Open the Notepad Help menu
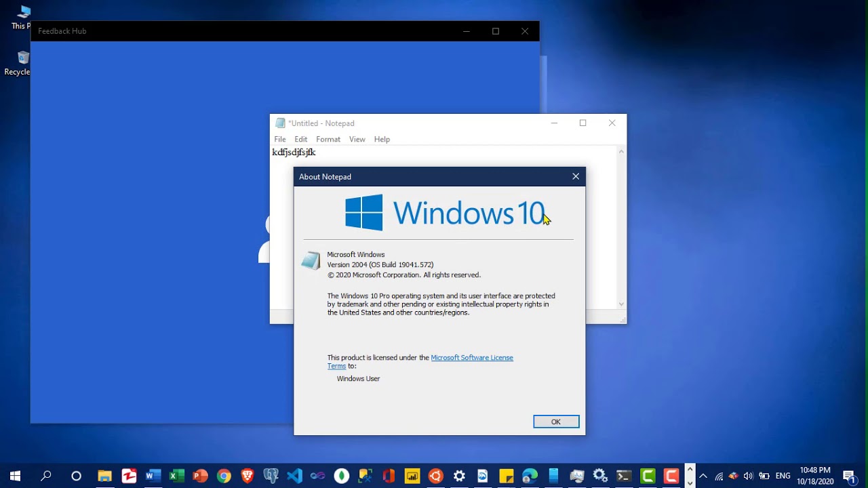This screenshot has height=488, width=868. [x=382, y=139]
